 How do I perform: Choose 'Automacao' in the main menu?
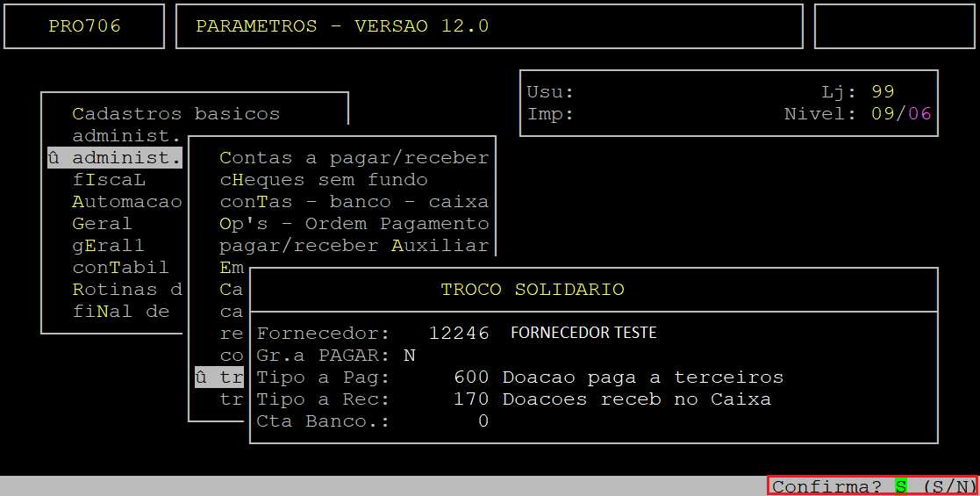(126, 202)
